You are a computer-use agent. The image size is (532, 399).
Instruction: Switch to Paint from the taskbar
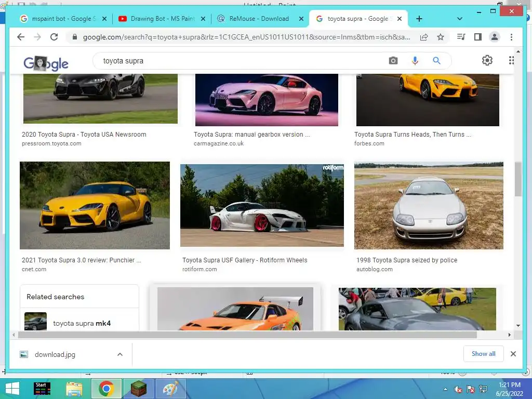click(170, 389)
